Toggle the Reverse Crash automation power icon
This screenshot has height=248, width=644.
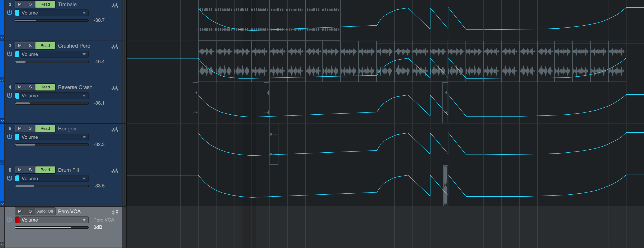pos(9,95)
